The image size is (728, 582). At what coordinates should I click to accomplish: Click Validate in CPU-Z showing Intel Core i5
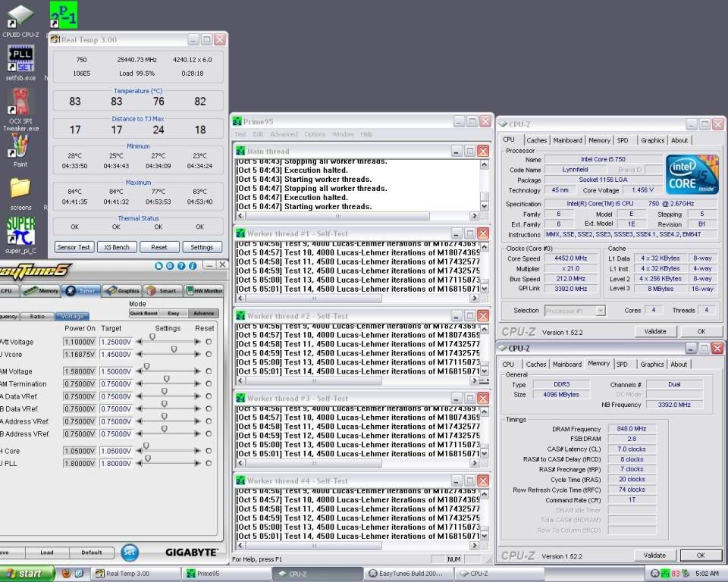pos(655,331)
